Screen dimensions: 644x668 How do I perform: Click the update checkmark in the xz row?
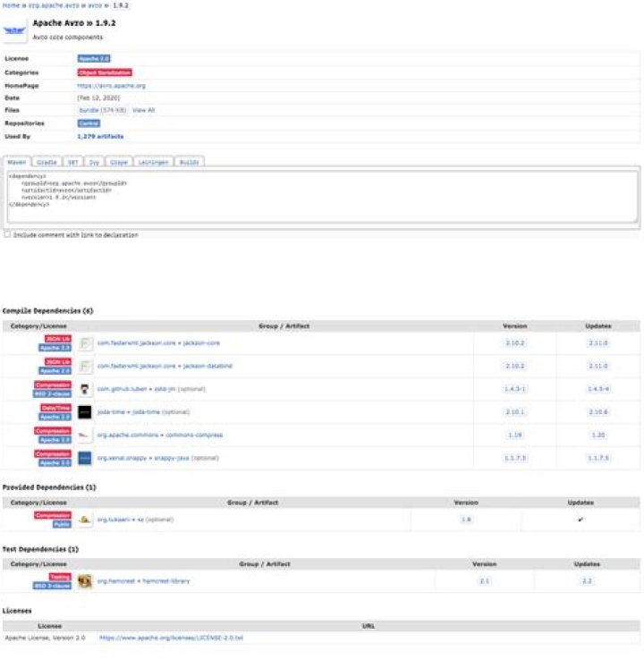(580, 520)
